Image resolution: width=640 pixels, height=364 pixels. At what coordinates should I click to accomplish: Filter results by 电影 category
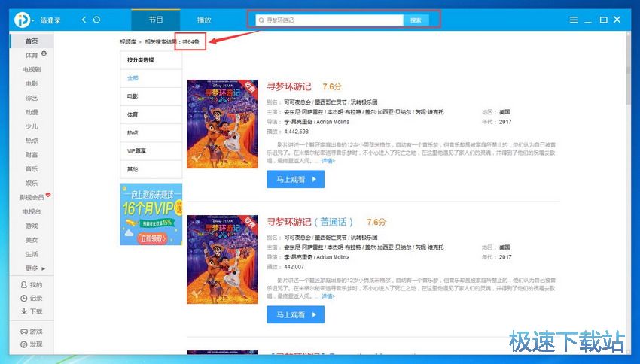coord(151,96)
